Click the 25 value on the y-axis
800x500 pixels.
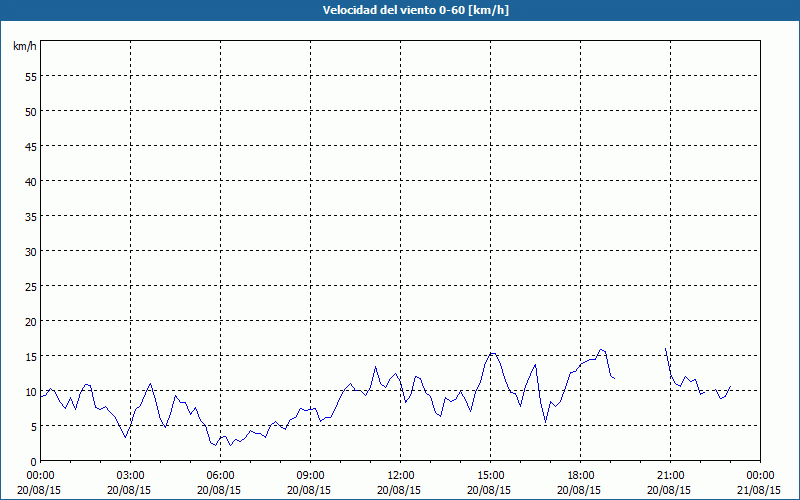pos(31,286)
